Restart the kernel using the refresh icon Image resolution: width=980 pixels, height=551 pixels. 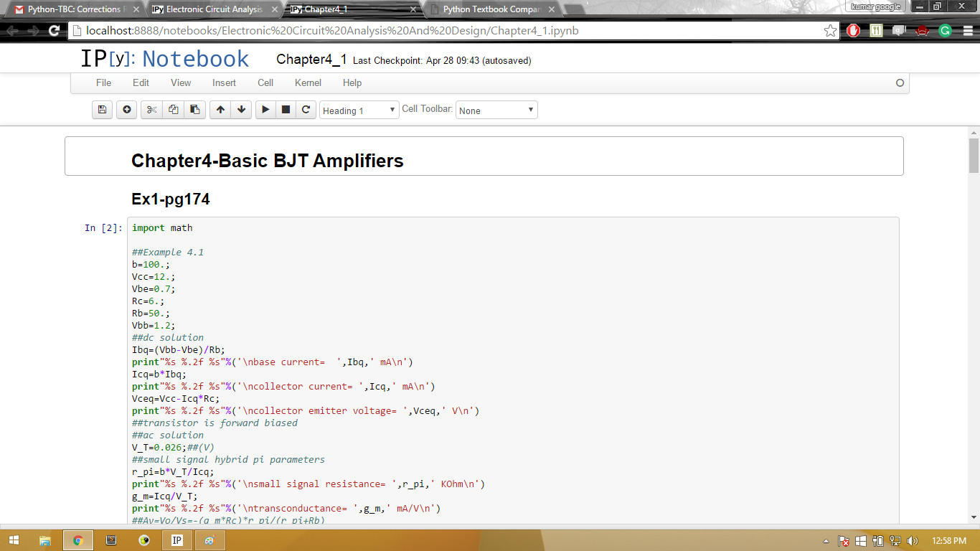point(306,110)
